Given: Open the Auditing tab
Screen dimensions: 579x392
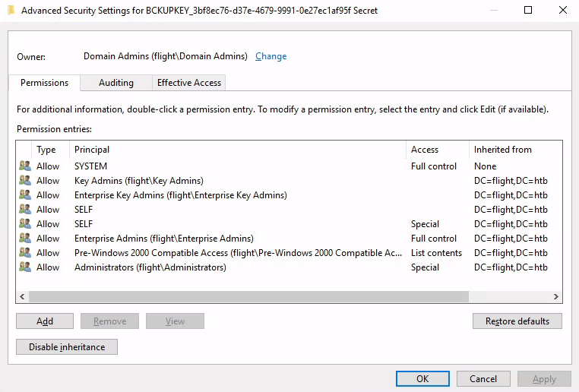Looking at the screenshot, I should click(x=116, y=83).
